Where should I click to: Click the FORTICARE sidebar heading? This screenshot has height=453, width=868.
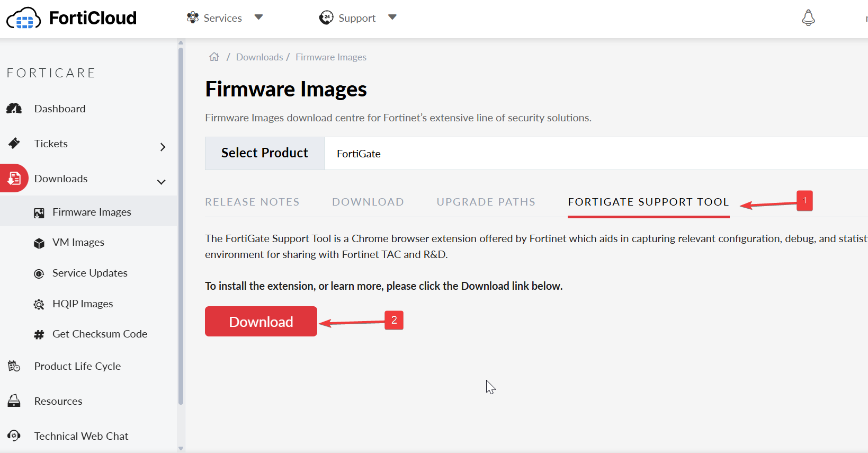pos(51,73)
